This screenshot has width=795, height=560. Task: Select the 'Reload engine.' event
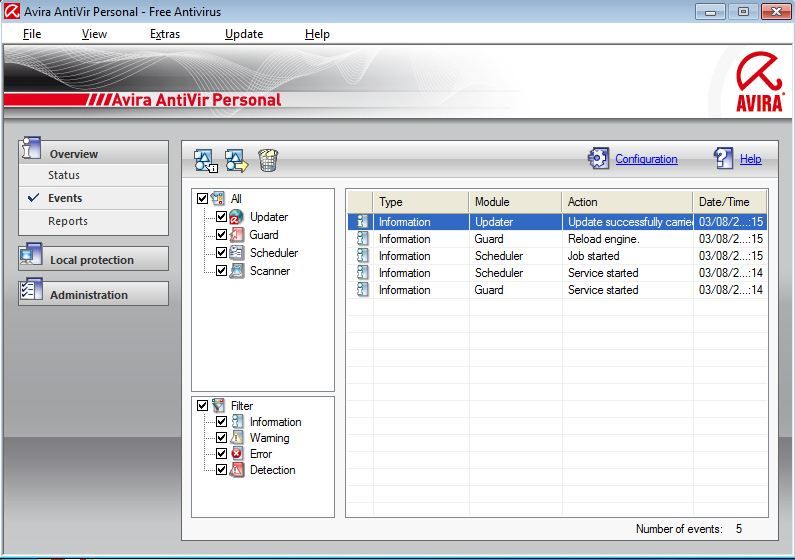click(x=557, y=239)
